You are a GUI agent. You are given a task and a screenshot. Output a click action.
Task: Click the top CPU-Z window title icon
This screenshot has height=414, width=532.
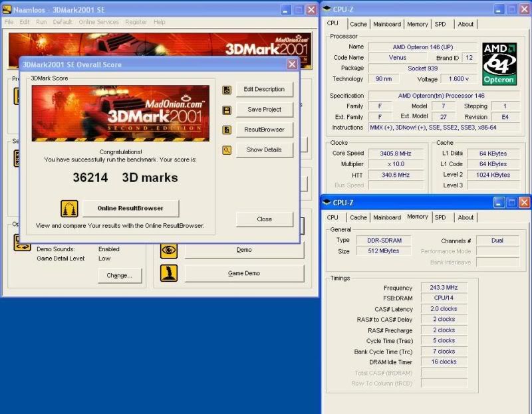[327, 9]
